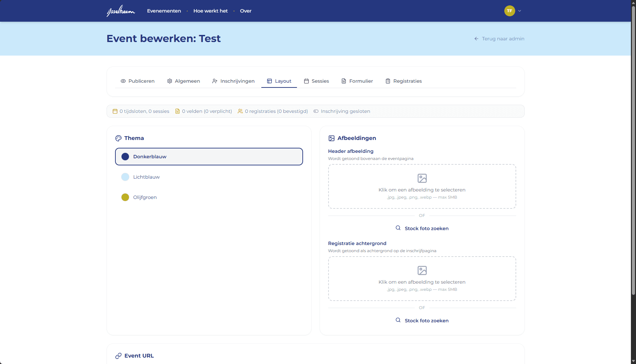
Task: Pick the Olijfgroen theme option
Action: tap(209, 197)
